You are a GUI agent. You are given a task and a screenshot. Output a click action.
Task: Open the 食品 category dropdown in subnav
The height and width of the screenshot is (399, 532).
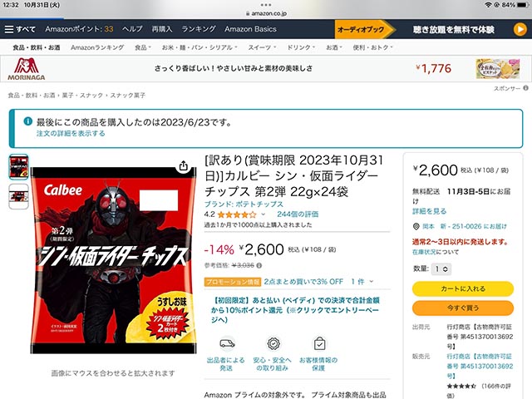pos(143,47)
